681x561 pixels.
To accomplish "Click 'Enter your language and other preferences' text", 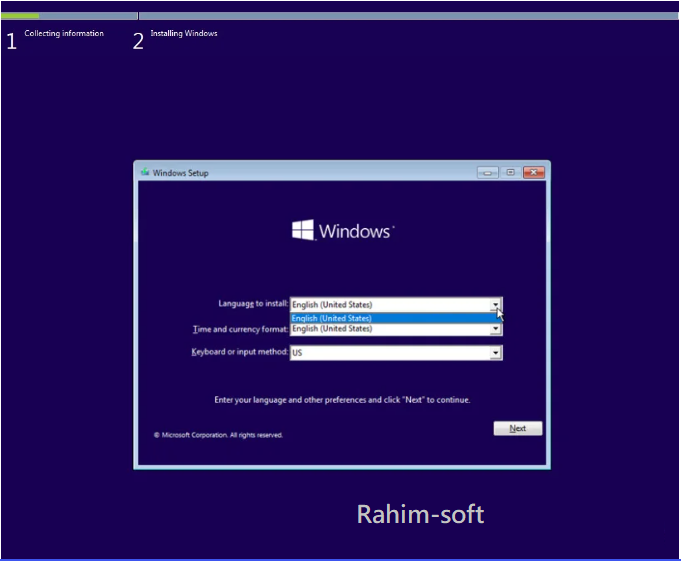I will coord(342,400).
